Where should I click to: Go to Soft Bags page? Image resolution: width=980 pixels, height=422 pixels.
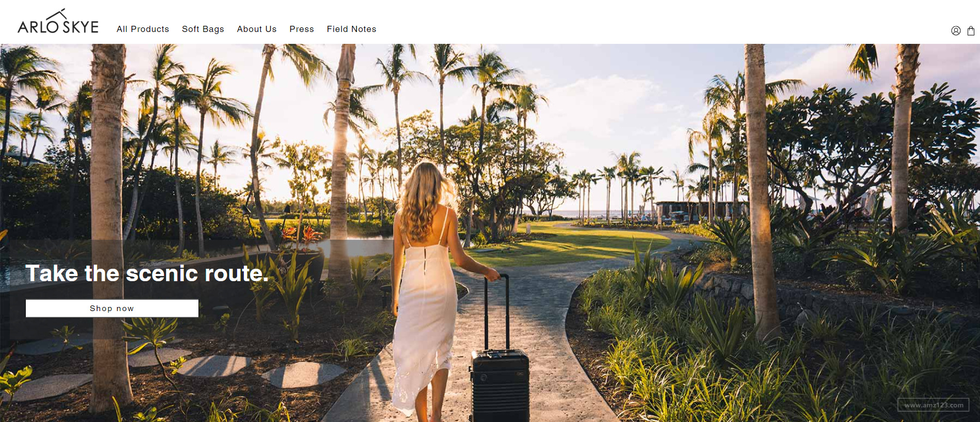(x=203, y=29)
